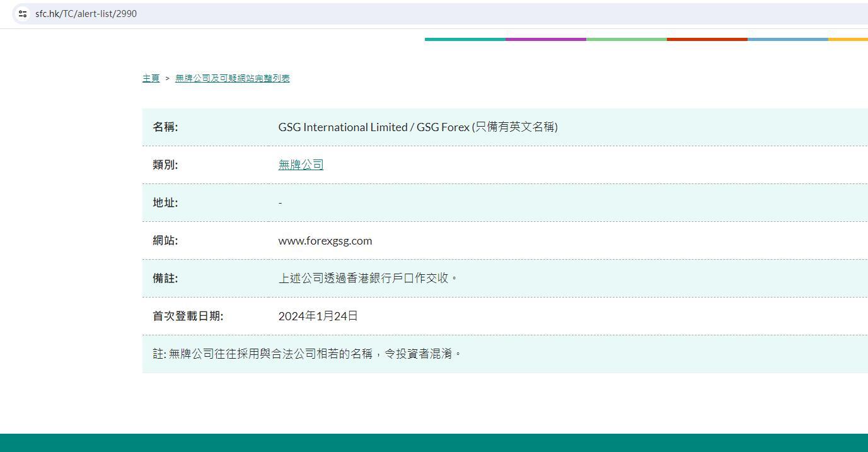Select the light green top bar segment
The width and height of the screenshot is (868, 452).
pos(626,39)
